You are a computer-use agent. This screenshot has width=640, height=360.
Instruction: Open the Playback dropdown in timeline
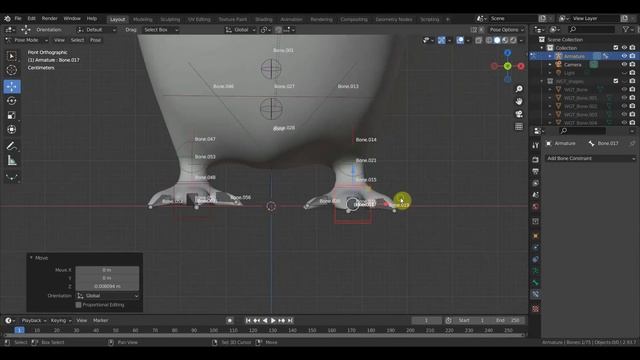tap(33, 320)
